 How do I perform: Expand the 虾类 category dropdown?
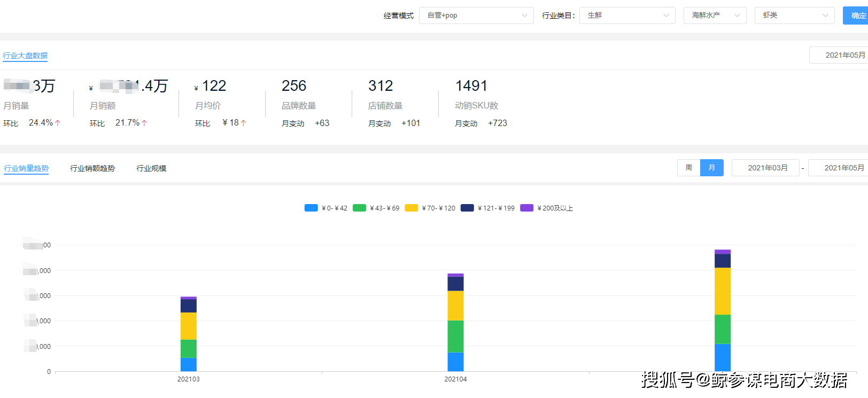794,15
